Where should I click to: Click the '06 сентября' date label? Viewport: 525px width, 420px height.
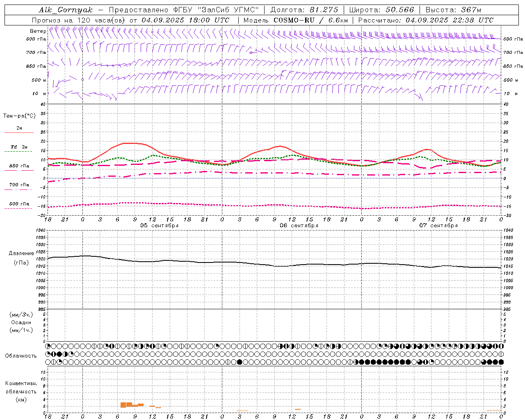point(299,226)
